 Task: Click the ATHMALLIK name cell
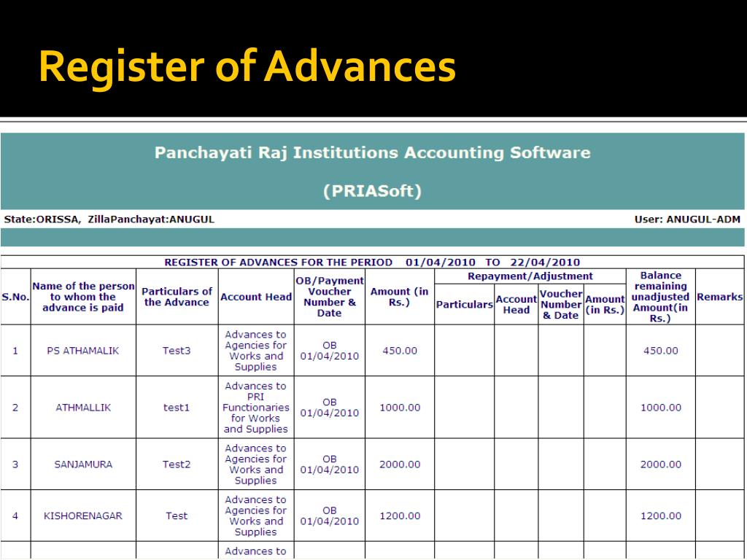(83, 408)
